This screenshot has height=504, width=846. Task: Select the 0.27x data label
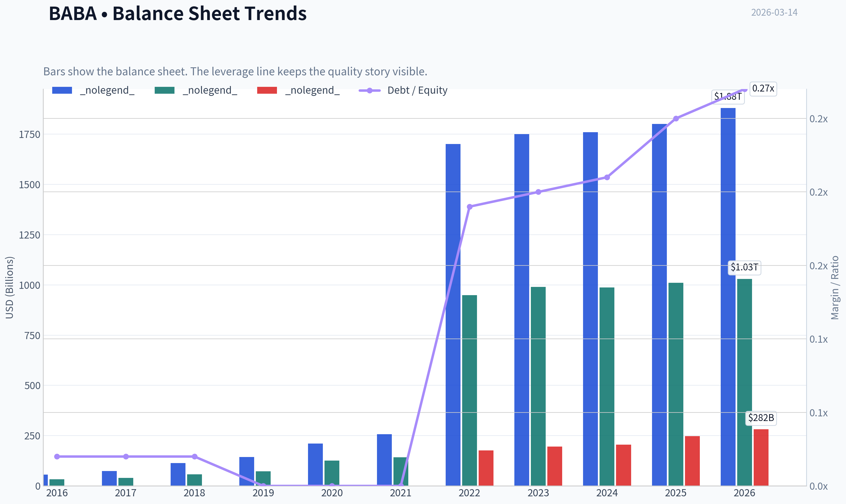tap(763, 89)
